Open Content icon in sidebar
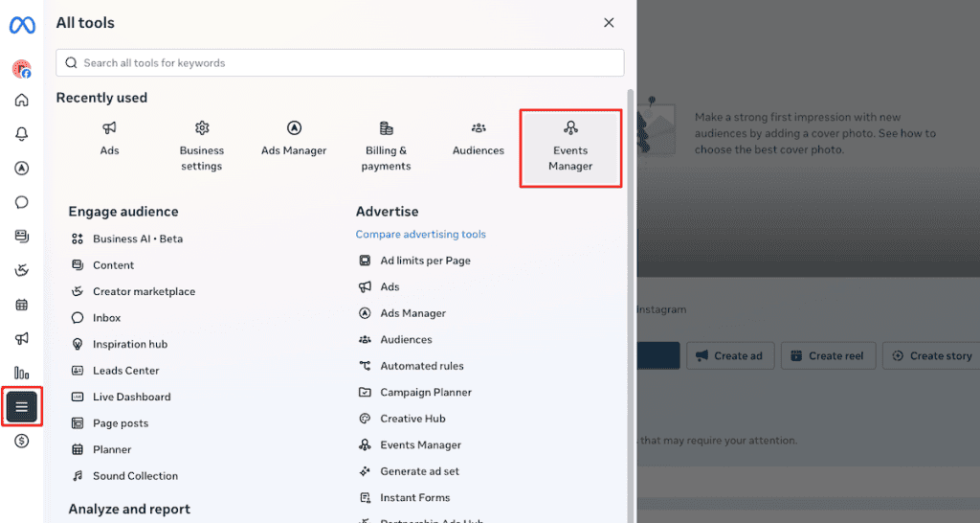The width and height of the screenshot is (980, 523). (x=22, y=237)
